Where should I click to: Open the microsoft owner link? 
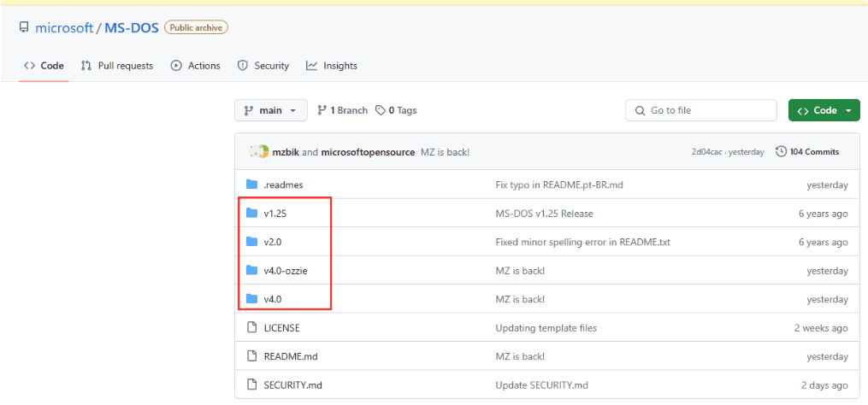coord(64,27)
